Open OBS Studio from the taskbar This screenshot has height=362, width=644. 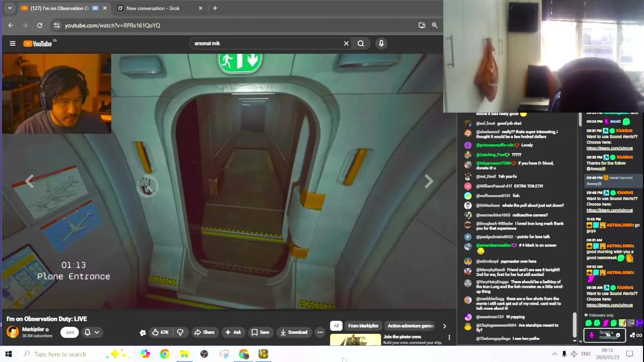[204, 354]
